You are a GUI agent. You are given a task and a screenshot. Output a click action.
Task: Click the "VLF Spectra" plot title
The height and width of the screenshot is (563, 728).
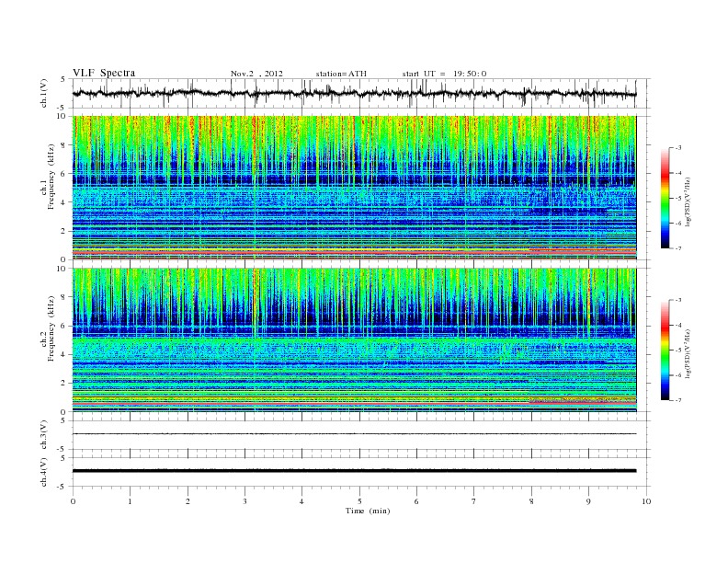(x=104, y=73)
